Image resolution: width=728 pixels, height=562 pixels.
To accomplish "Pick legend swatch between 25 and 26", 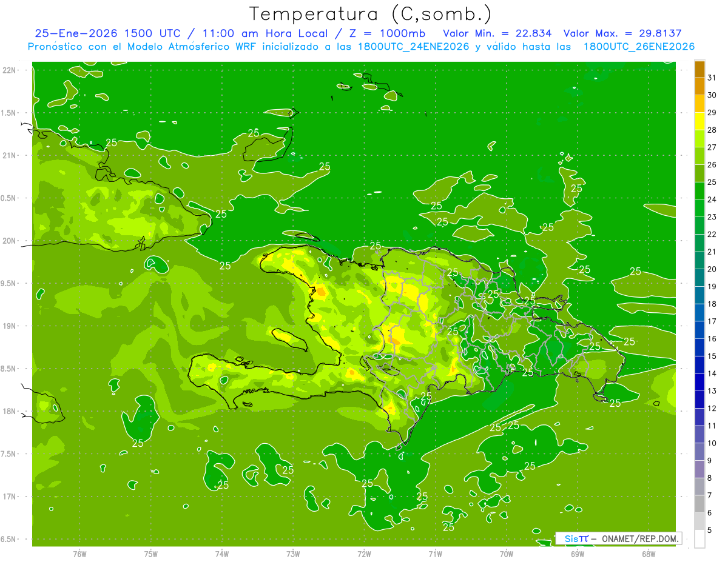I will click(699, 173).
